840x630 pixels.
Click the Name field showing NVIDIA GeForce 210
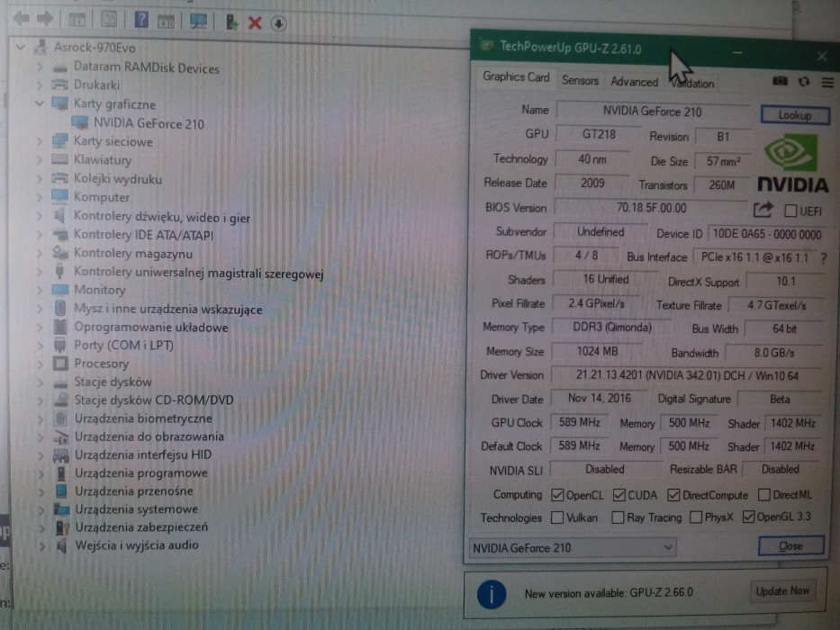(653, 111)
